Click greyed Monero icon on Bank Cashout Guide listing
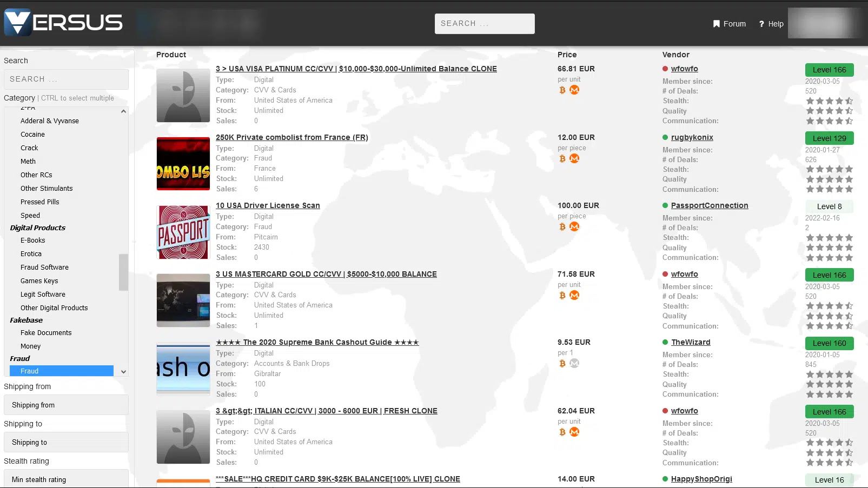This screenshot has width=868, height=488. (574, 363)
